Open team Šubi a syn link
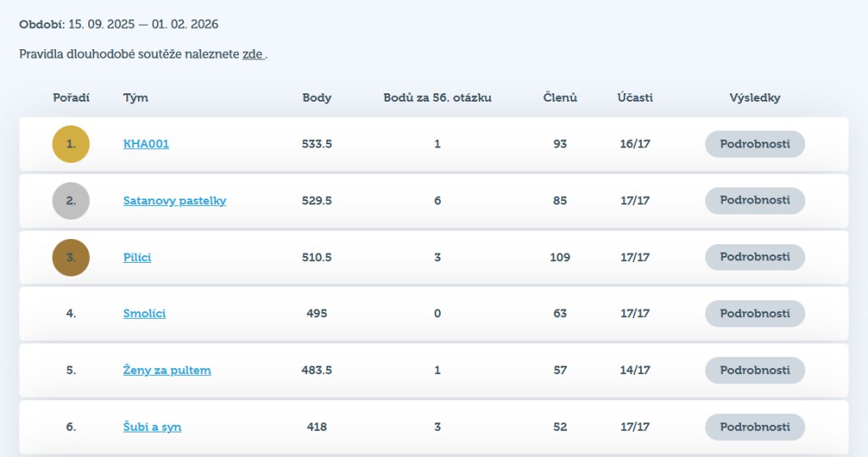Screen dimensions: 868x457 pos(152,426)
